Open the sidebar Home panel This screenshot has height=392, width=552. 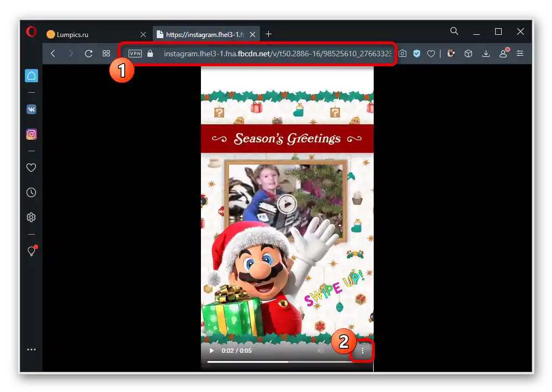coord(31,76)
